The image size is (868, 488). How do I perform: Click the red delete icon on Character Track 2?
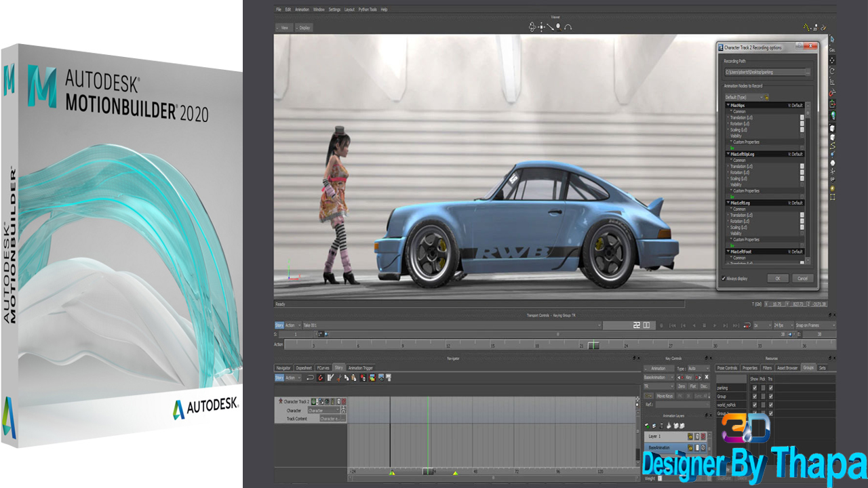(343, 401)
